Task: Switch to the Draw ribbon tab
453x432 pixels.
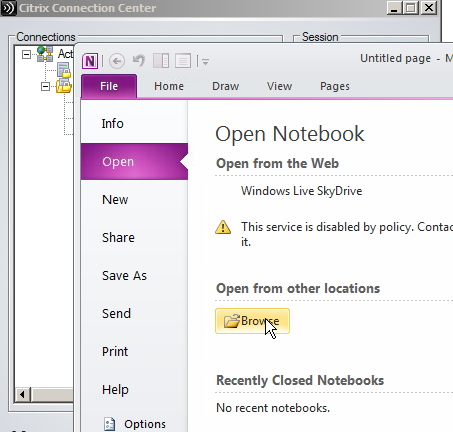Action: (x=225, y=86)
